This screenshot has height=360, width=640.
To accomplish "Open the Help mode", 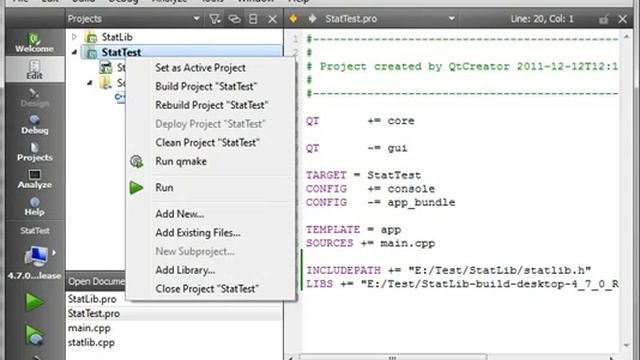I will tap(34, 206).
